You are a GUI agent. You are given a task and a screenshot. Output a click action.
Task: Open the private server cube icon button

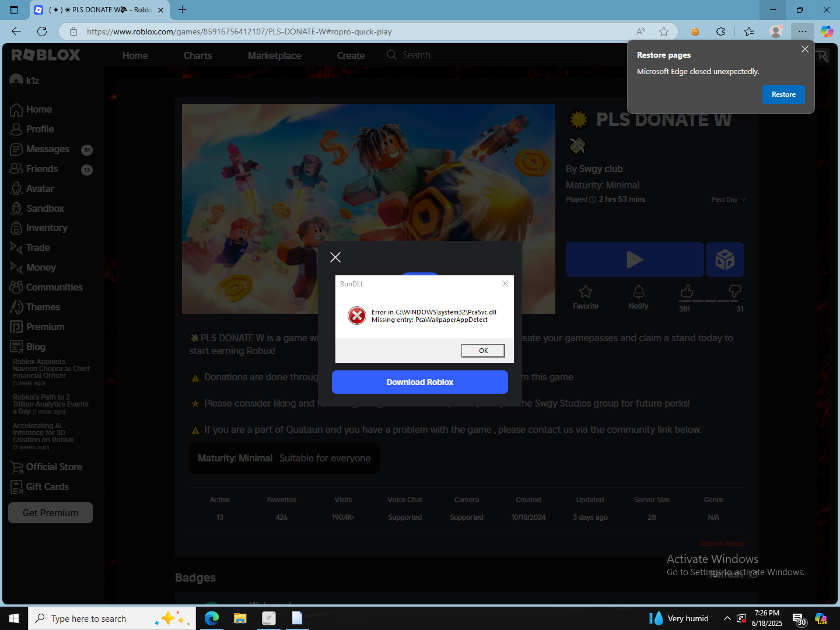tap(725, 260)
